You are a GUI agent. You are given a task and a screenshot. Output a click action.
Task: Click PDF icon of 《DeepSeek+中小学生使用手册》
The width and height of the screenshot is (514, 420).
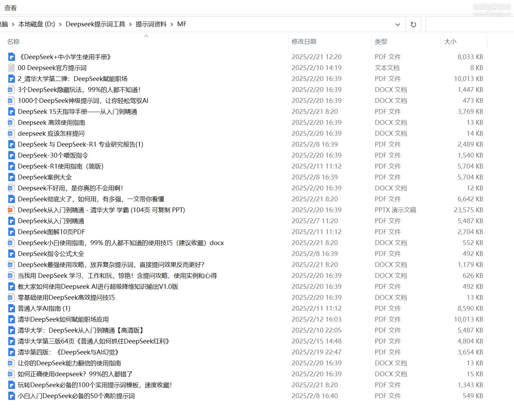pos(11,57)
